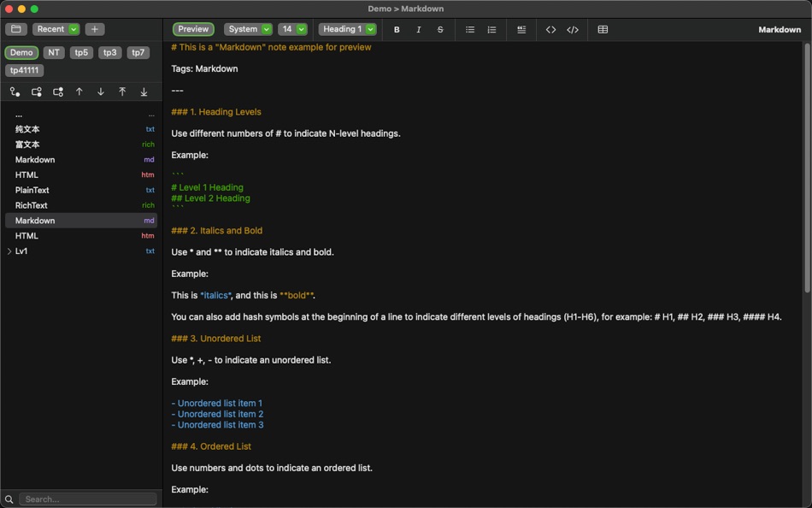This screenshot has width=812, height=508.
Task: Switch to the NT notebook tab
Action: 54,52
